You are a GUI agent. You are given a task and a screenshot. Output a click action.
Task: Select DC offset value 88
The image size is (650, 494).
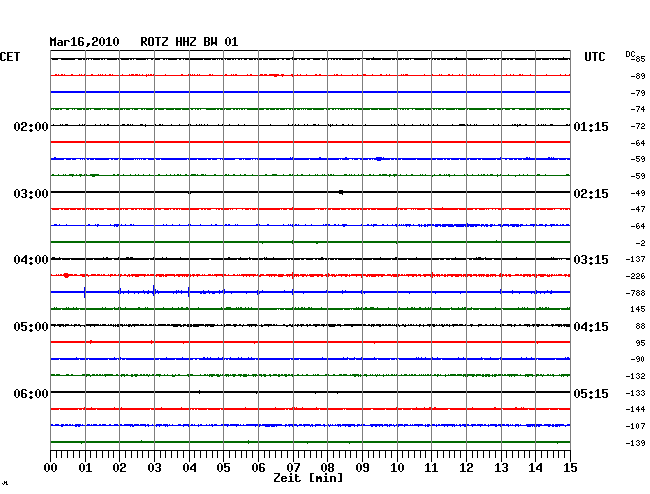click(640, 326)
